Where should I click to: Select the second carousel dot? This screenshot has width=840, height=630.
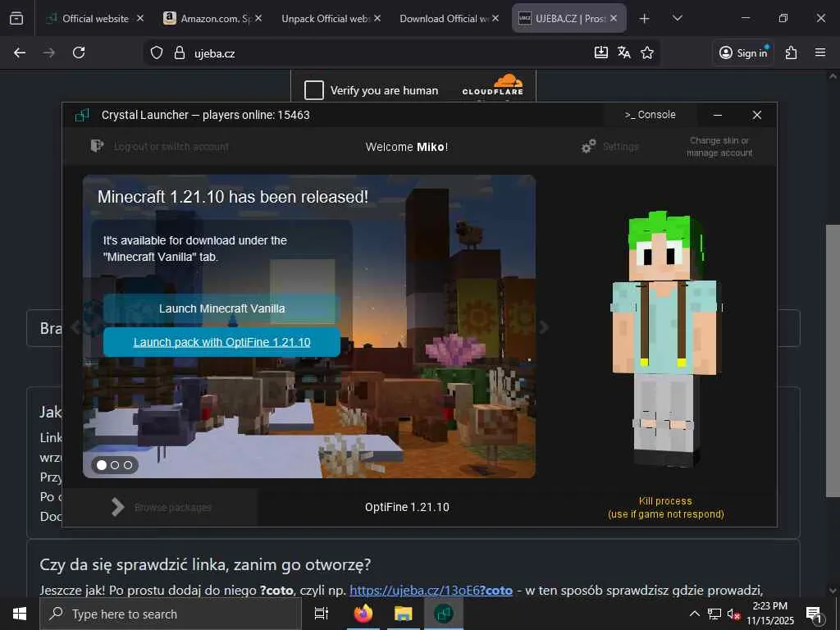pos(115,465)
